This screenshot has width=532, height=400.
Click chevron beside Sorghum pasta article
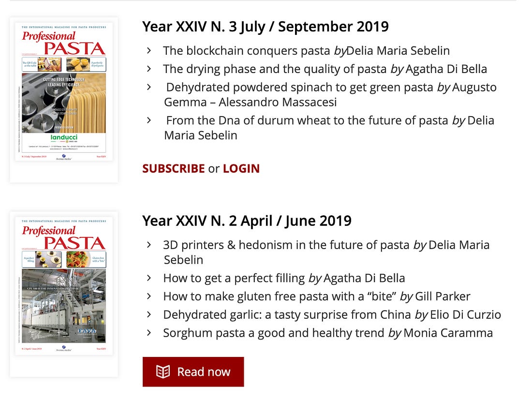[x=148, y=333]
